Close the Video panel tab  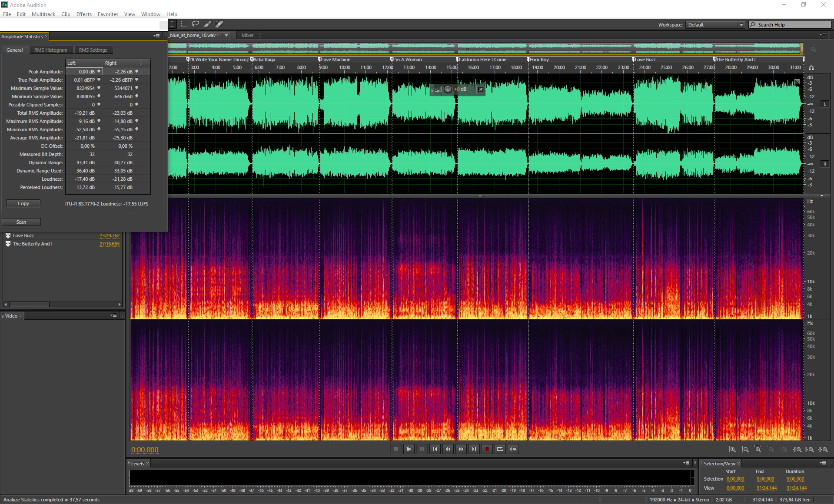click(21, 316)
